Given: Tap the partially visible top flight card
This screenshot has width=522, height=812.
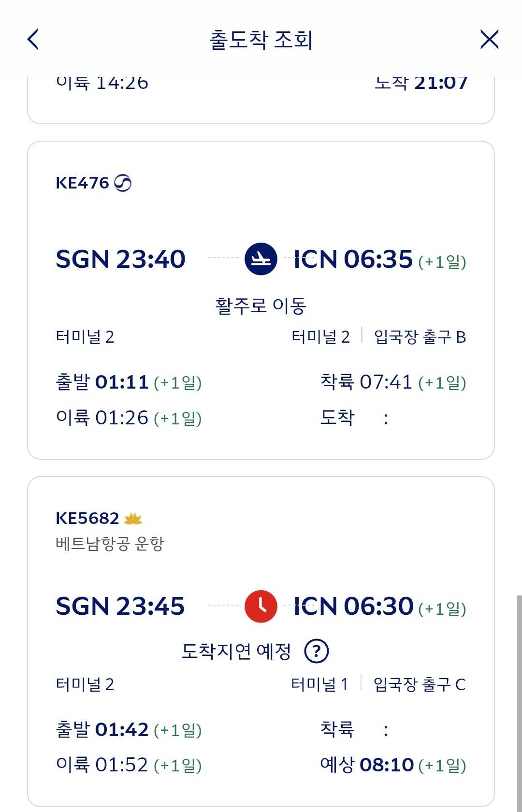Looking at the screenshot, I should click(x=261, y=99).
